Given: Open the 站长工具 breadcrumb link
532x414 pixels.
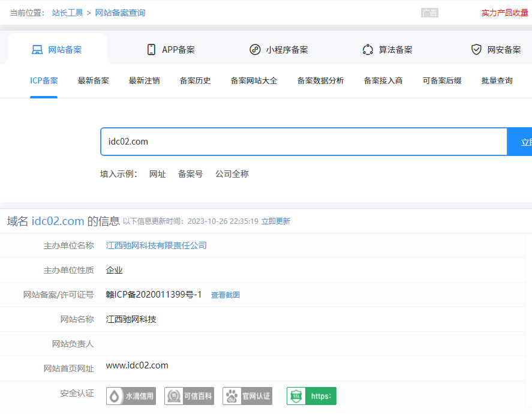Looking at the screenshot, I should [x=68, y=13].
